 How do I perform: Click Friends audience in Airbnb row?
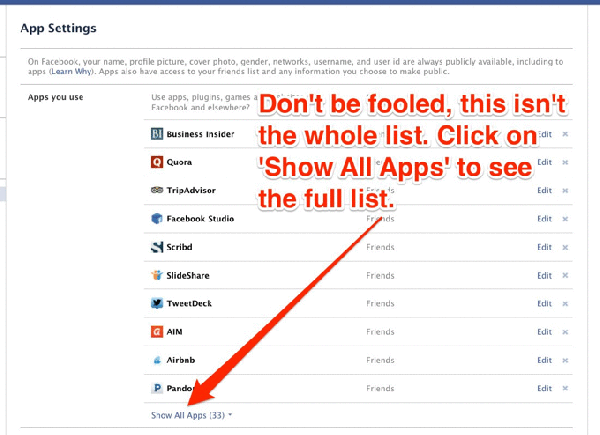pos(380,360)
